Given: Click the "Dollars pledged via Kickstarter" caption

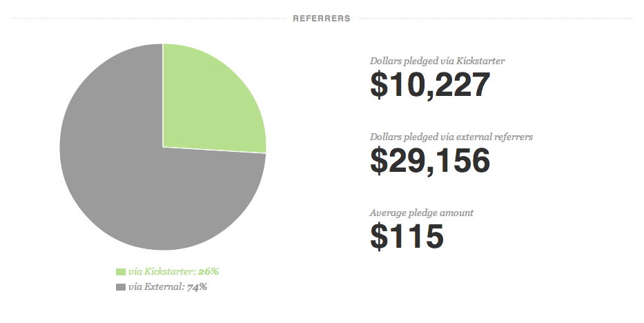Looking at the screenshot, I should [x=438, y=61].
